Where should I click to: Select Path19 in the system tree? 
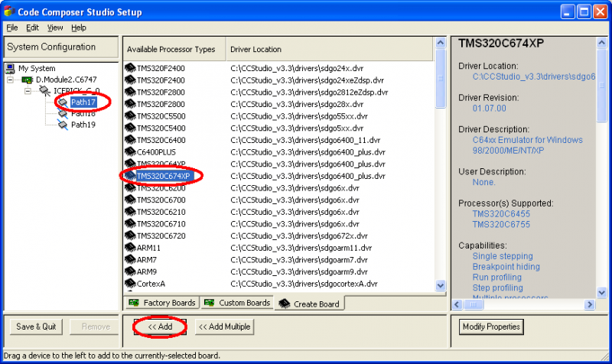83,125
